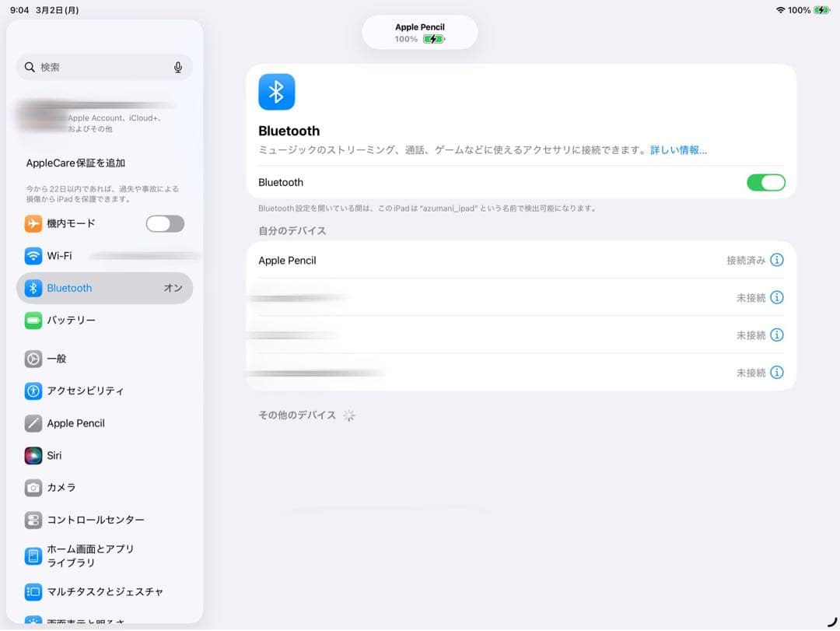Image resolution: width=840 pixels, height=631 pixels.
Task: Tap the green battery sidebar icon
Action: click(33, 321)
